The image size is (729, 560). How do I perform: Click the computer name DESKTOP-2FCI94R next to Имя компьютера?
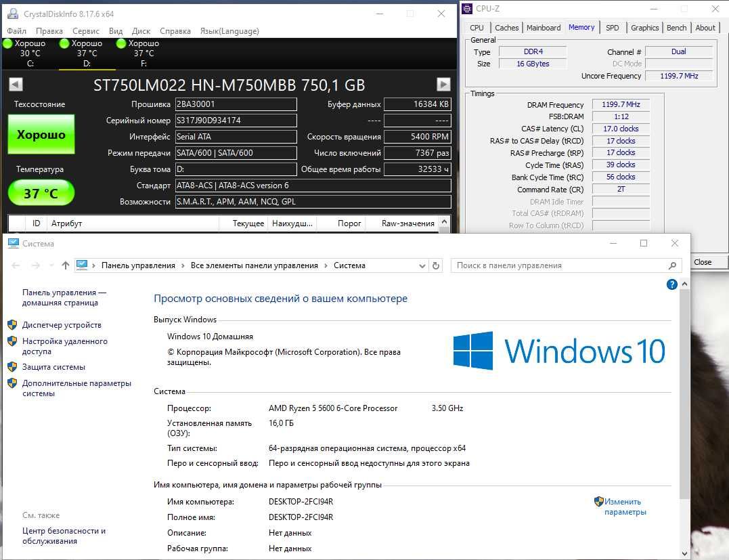(x=301, y=502)
